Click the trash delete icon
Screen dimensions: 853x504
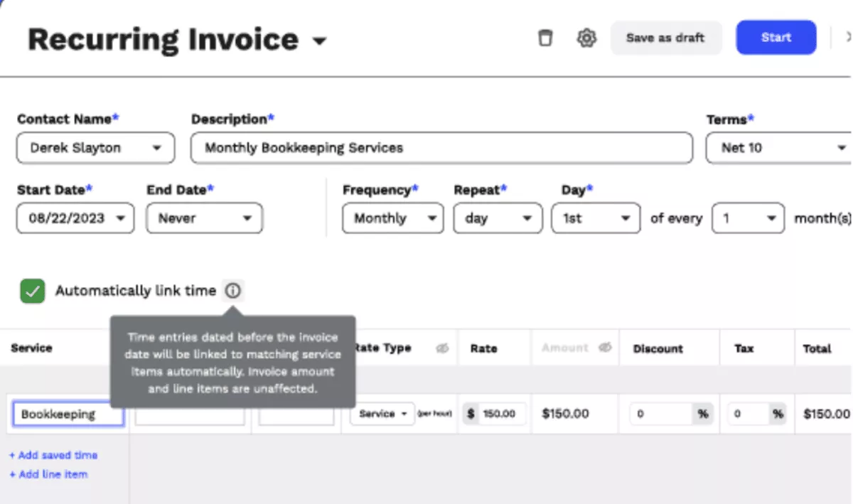pos(545,38)
